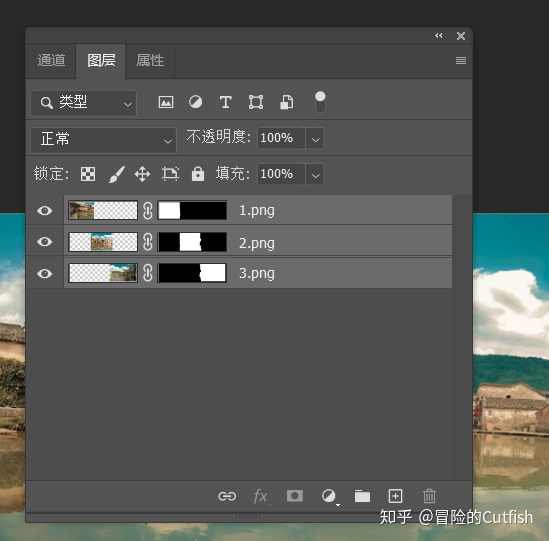This screenshot has height=541, width=549.
Task: Click the 不透明度 100% value field
Action: tap(281, 138)
